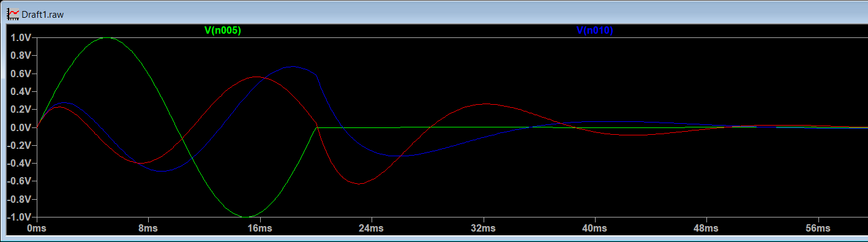Click the 48ms time axis label
Viewport: 868px width, 242px height.
tap(706, 228)
